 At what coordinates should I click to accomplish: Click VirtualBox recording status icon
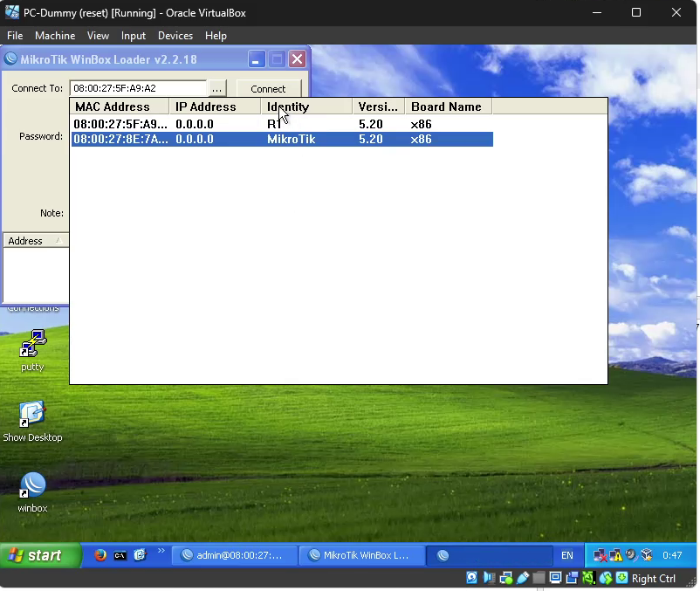click(x=572, y=578)
